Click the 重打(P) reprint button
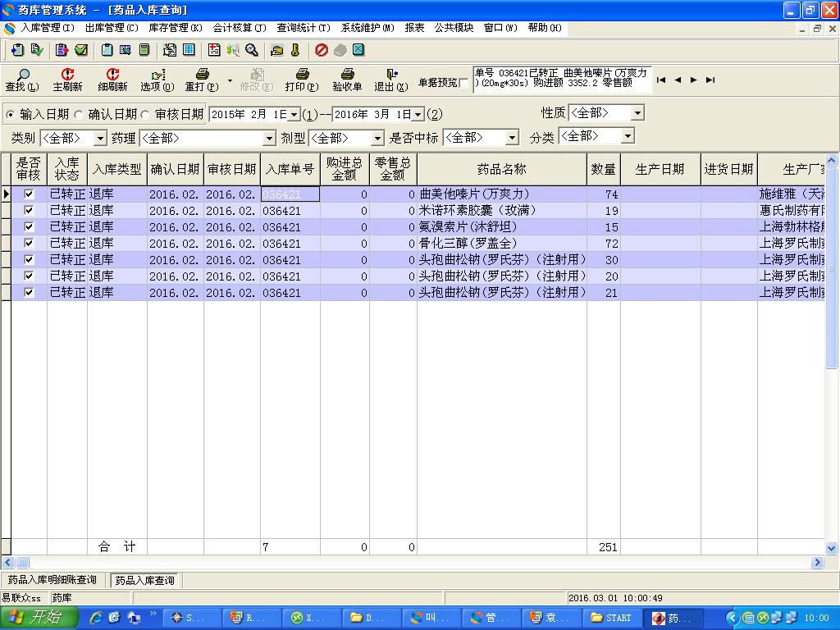This screenshot has width=840, height=630. pos(202,80)
